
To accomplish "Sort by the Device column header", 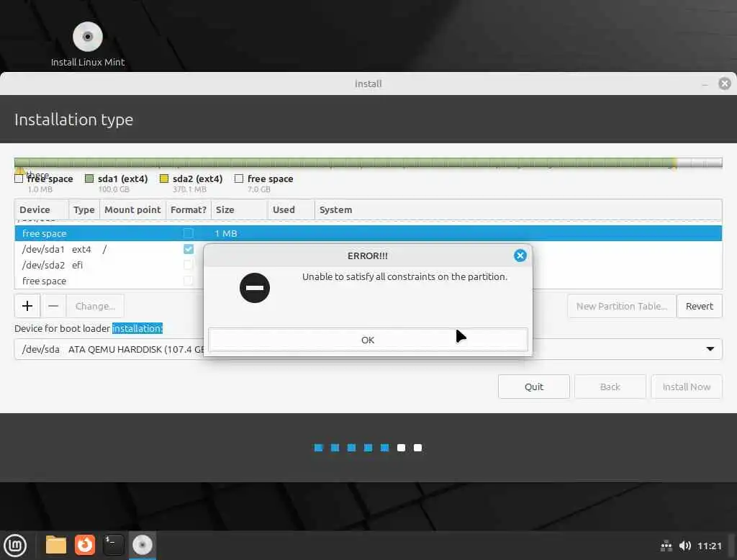I will 42,209.
